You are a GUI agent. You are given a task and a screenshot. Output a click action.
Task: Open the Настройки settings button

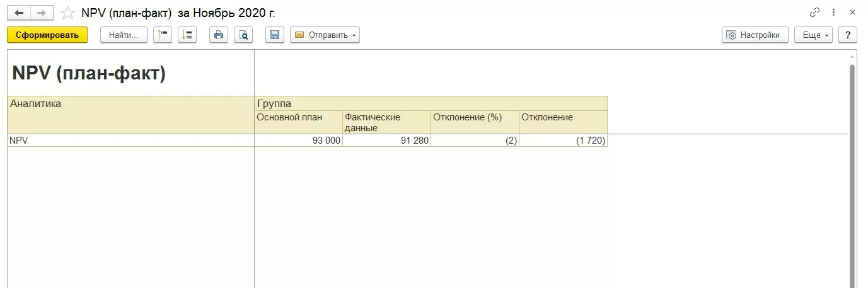click(755, 35)
